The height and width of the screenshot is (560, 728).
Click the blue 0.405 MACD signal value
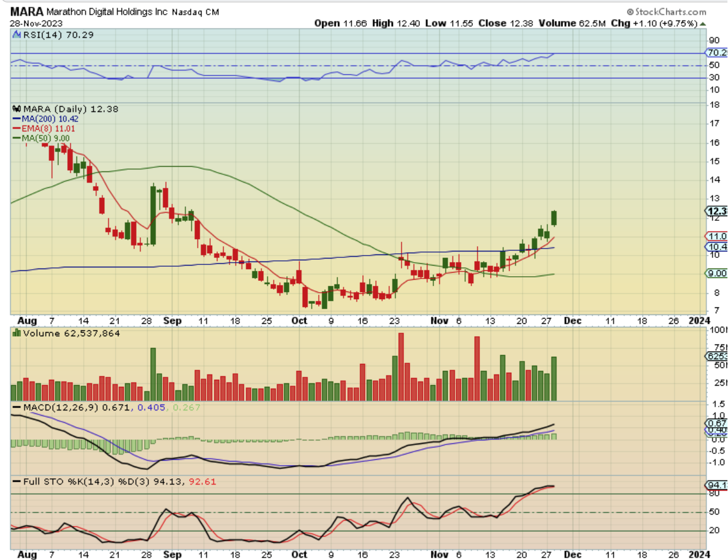150,407
